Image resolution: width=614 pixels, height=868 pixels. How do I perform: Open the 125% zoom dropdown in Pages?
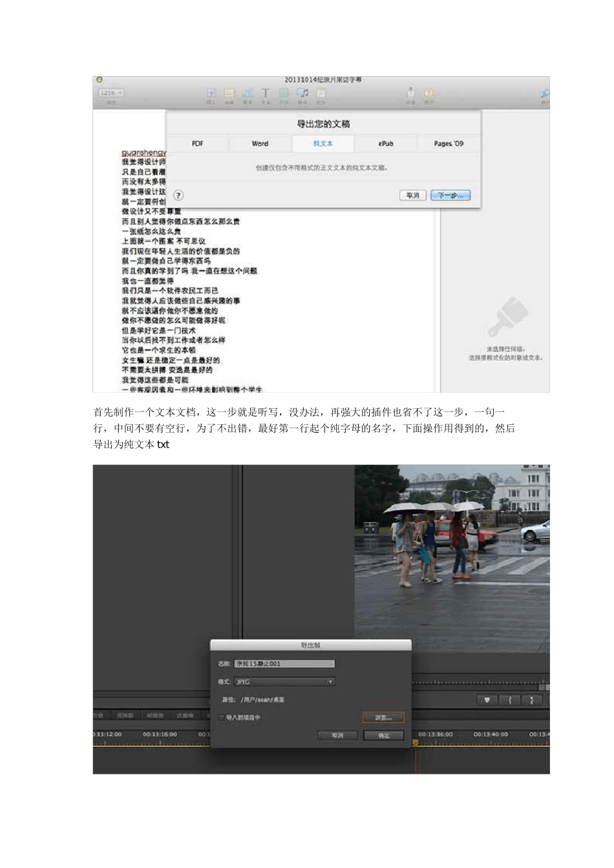pyautogui.click(x=111, y=93)
